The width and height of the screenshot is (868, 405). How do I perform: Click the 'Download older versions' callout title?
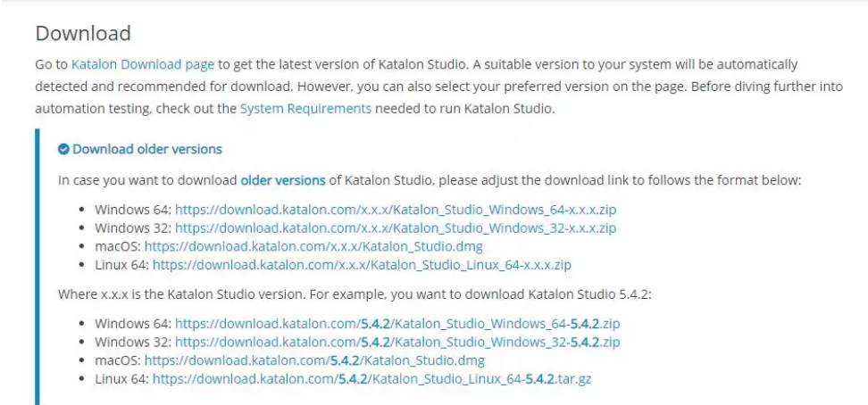[147, 149]
